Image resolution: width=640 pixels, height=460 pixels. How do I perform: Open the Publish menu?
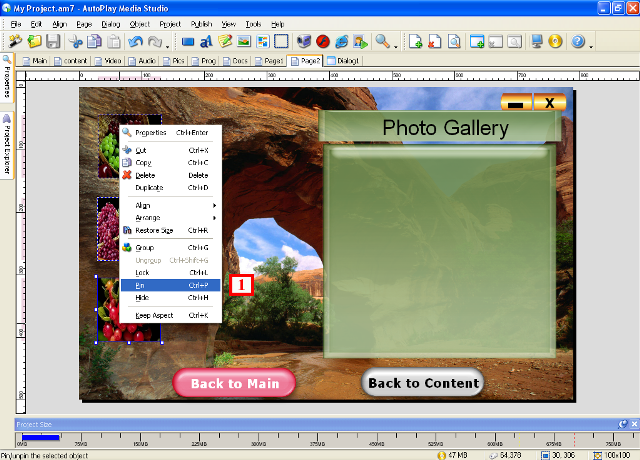pos(200,23)
